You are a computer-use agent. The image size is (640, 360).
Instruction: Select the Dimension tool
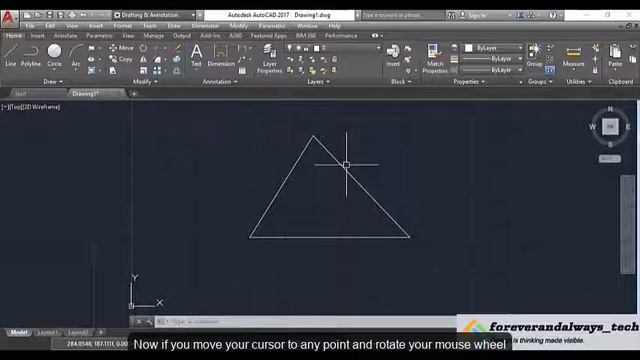(221, 55)
